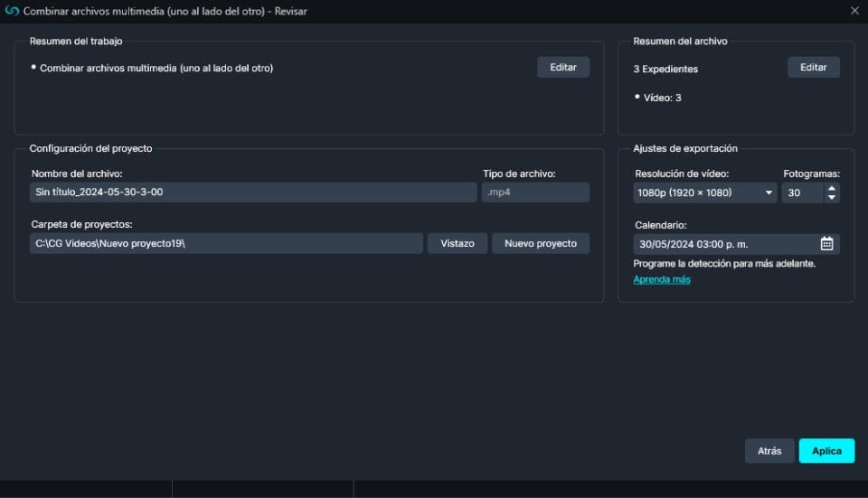Click the Carpeta de proyectos path field
868x498 pixels.
click(x=226, y=243)
